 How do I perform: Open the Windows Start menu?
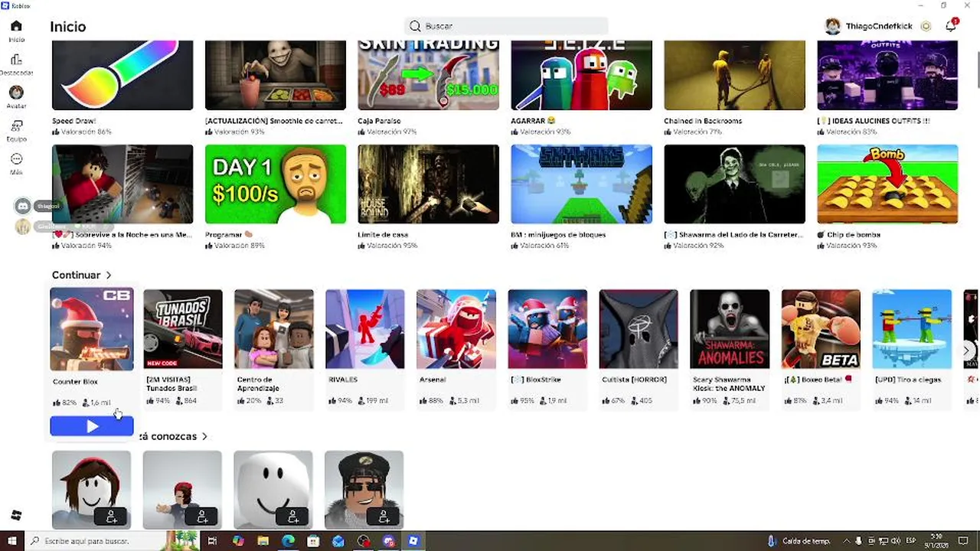[12, 541]
